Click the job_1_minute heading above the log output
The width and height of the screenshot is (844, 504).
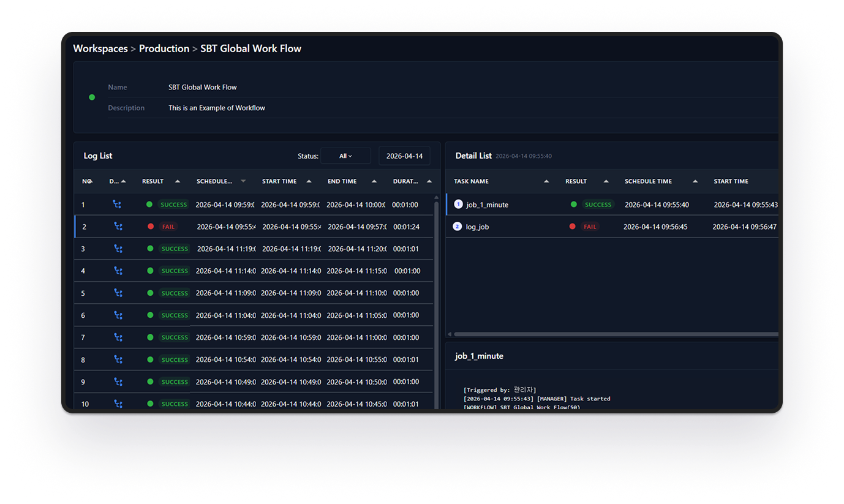[479, 356]
